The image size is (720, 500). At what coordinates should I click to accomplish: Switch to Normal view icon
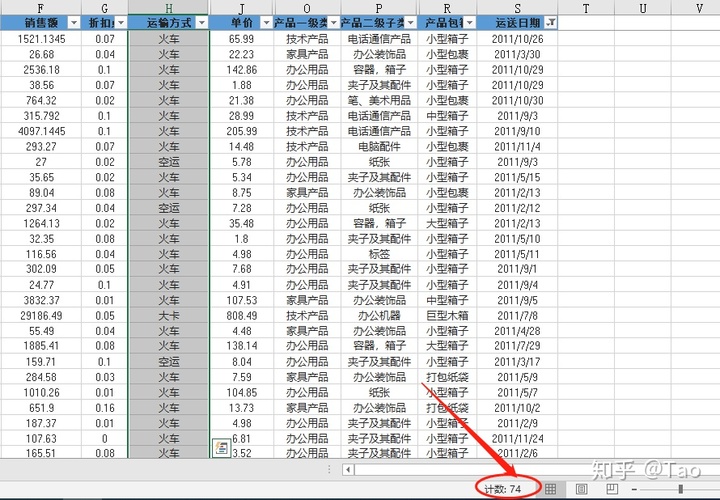point(551,489)
